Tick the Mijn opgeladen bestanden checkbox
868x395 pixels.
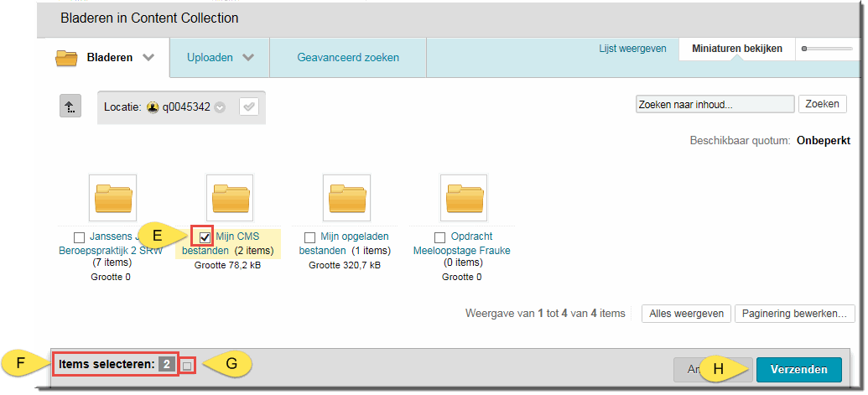310,238
